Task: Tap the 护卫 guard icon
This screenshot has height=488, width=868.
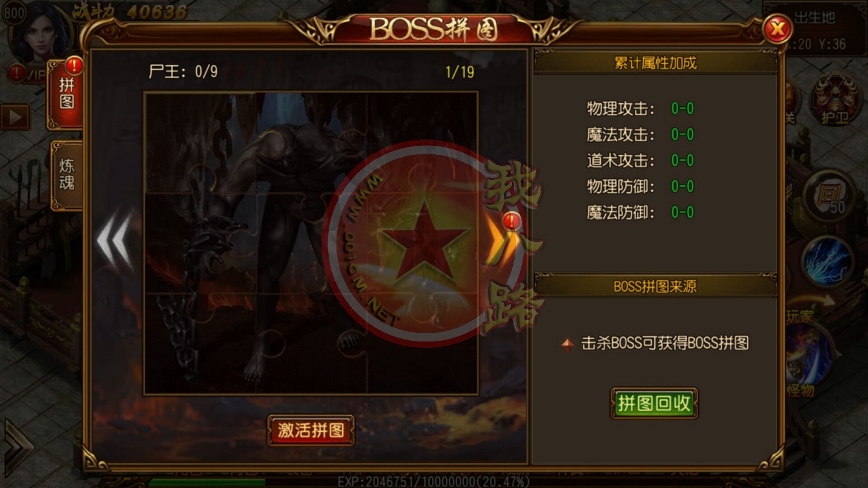Action: coord(836,100)
